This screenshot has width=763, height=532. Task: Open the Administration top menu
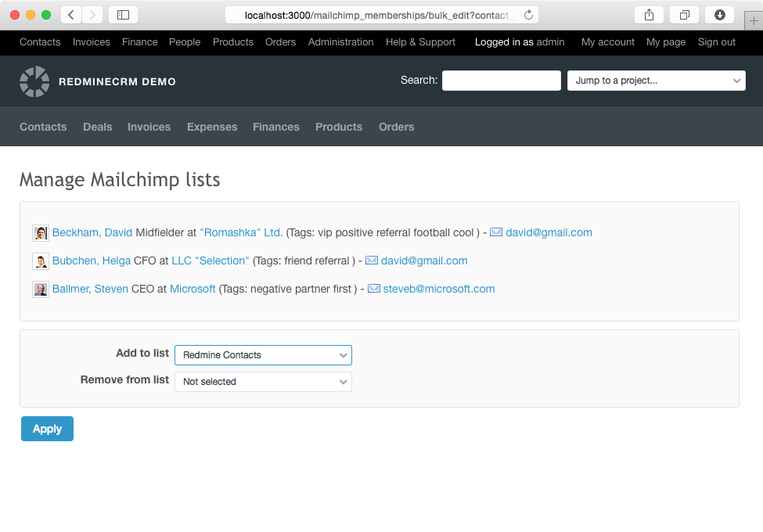point(340,42)
